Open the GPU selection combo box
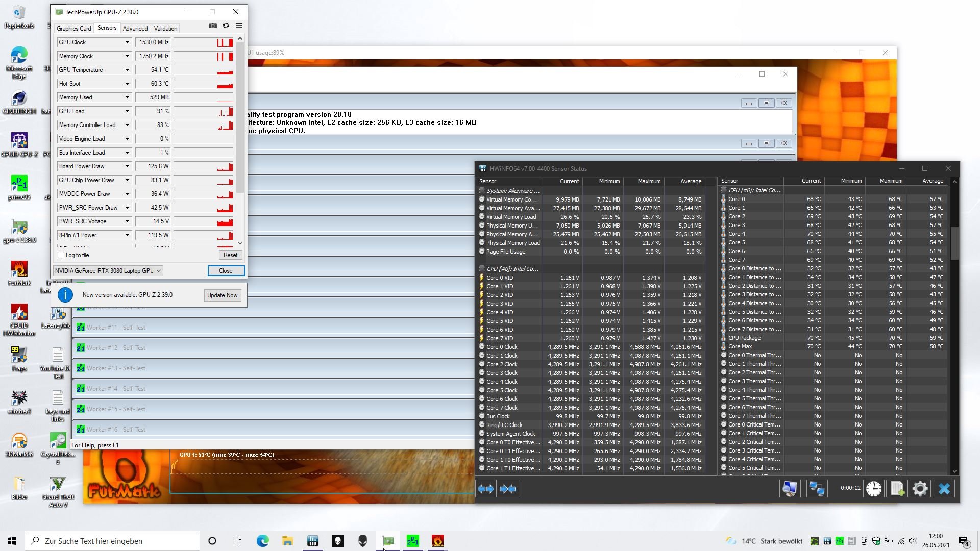The image size is (980, 551). coord(108,271)
